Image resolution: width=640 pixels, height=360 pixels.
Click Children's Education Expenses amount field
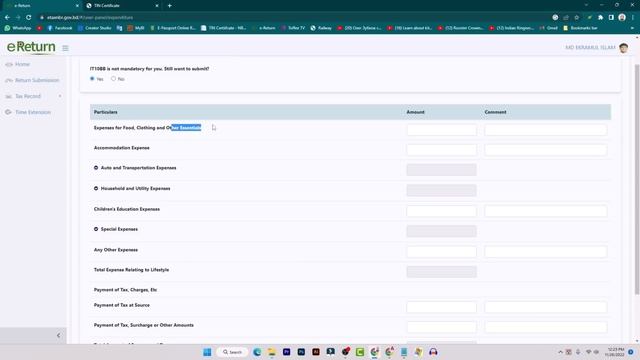441,211
